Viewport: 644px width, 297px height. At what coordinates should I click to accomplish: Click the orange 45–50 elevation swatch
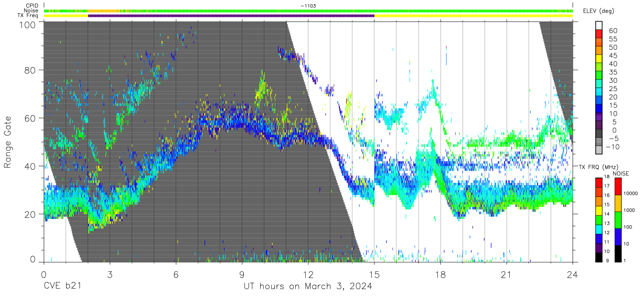pos(599,51)
